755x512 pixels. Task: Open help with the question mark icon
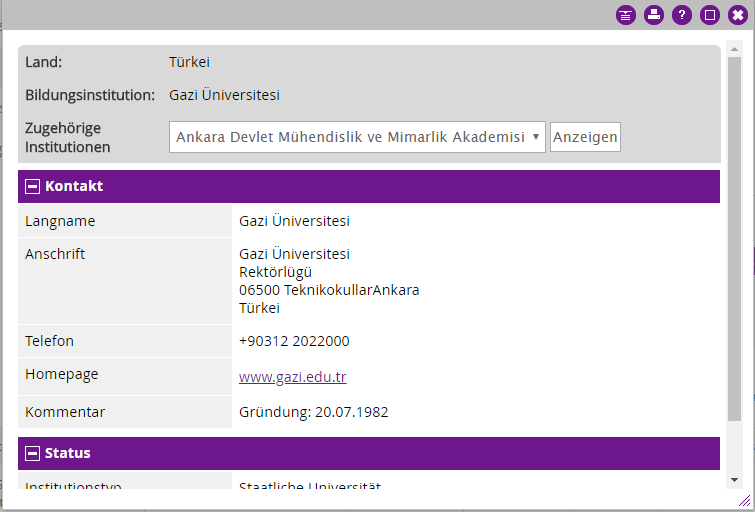tap(681, 15)
